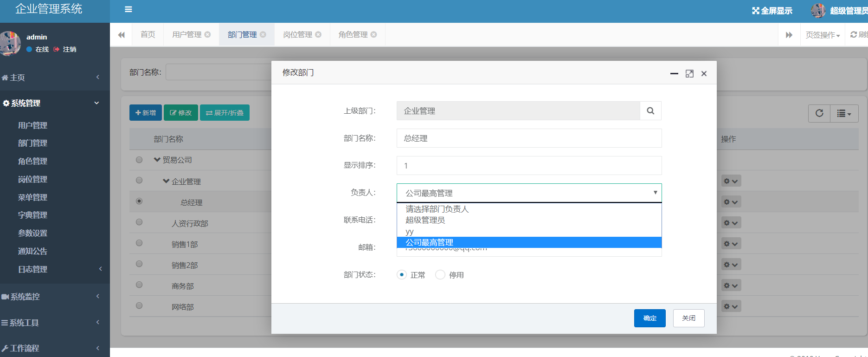Image resolution: width=868 pixels, height=357 pixels.
Task: Close the 角色管理 tab
Action: (x=374, y=34)
